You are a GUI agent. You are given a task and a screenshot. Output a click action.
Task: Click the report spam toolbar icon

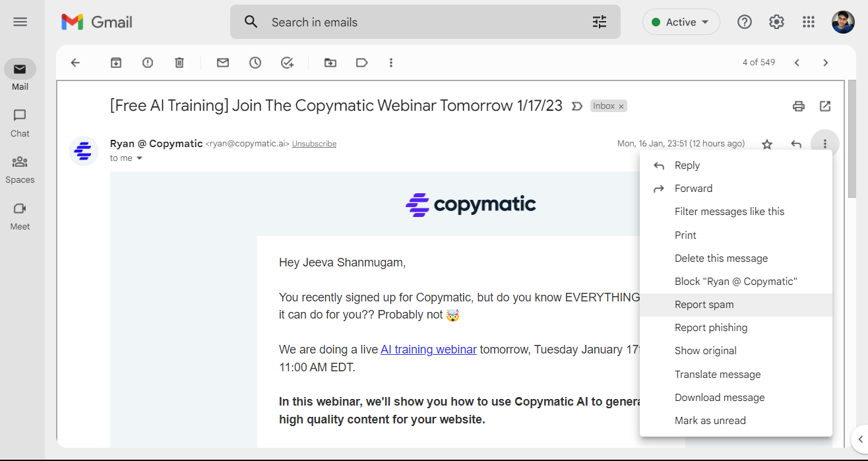(148, 63)
